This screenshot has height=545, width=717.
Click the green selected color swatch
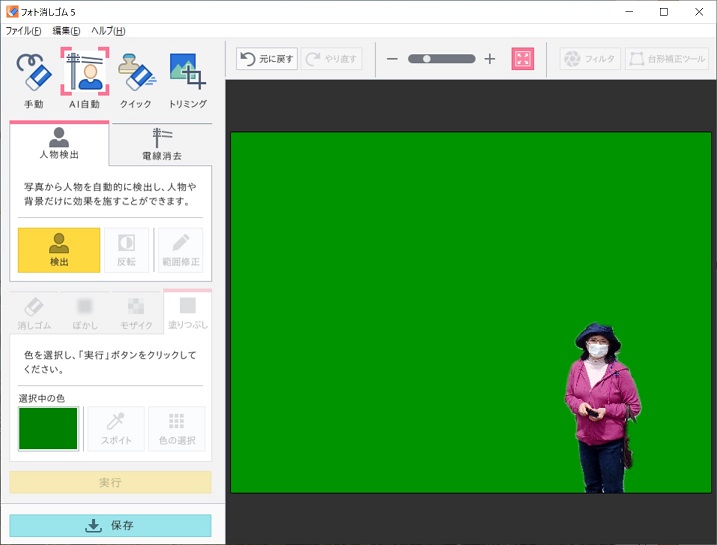tap(48, 428)
